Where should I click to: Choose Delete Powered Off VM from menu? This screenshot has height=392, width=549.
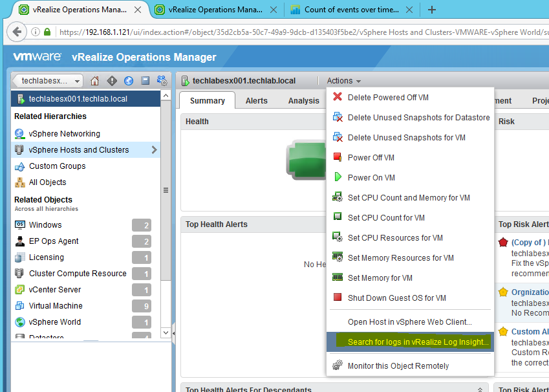click(x=410, y=97)
